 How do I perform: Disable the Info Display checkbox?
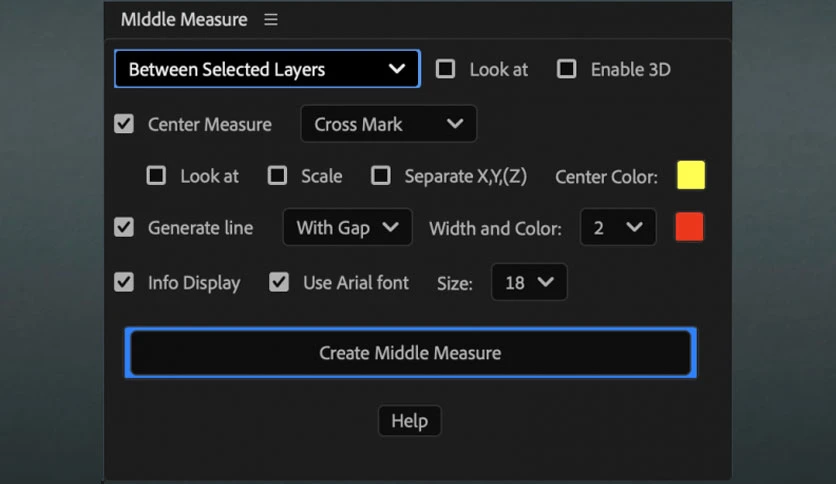point(124,282)
